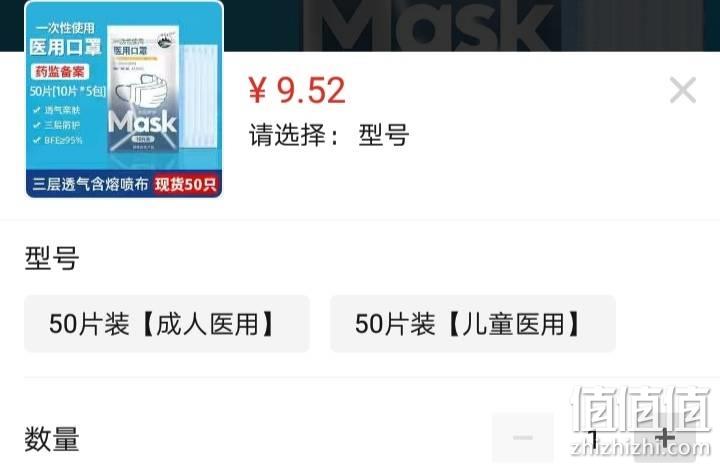This screenshot has width=720, height=465.
Task: Tap the 三层透气含熔喷布 strip on thumbnail
Action: point(90,184)
